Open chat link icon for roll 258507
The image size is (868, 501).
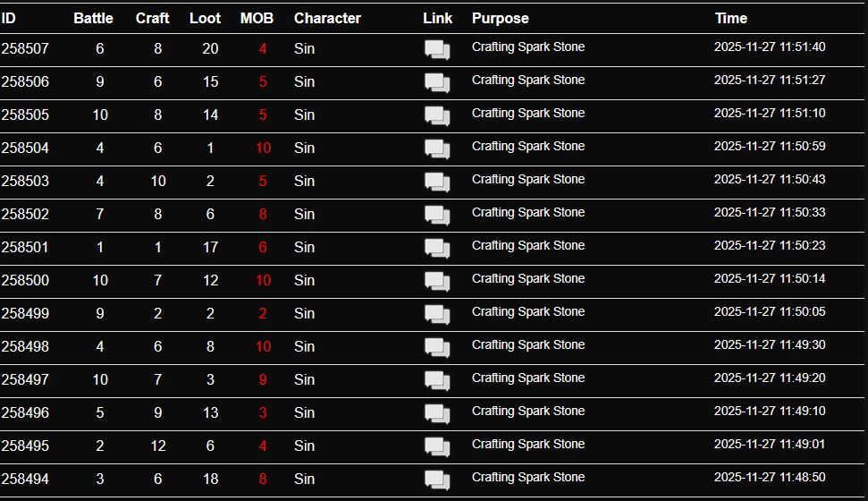click(436, 50)
